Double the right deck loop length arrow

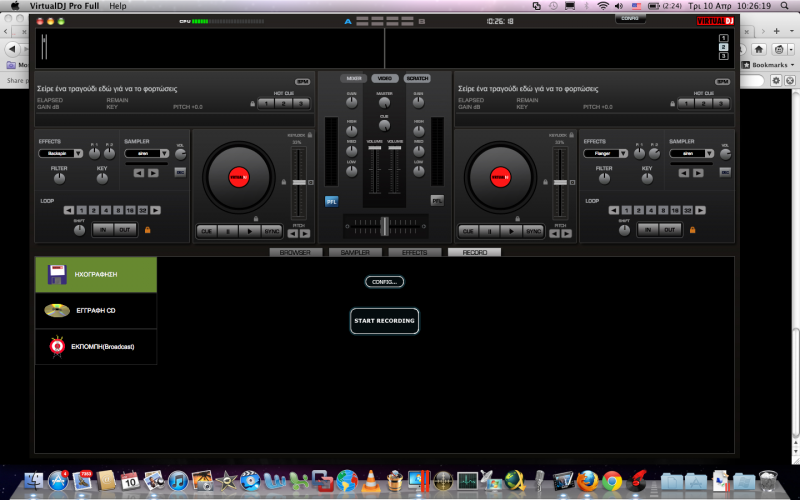tap(701, 210)
